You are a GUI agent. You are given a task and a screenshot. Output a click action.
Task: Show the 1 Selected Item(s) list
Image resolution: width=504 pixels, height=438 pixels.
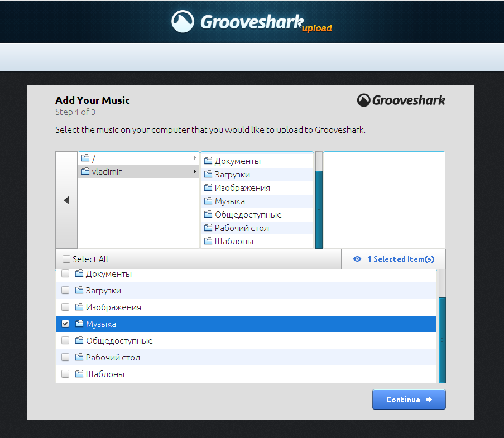point(393,259)
